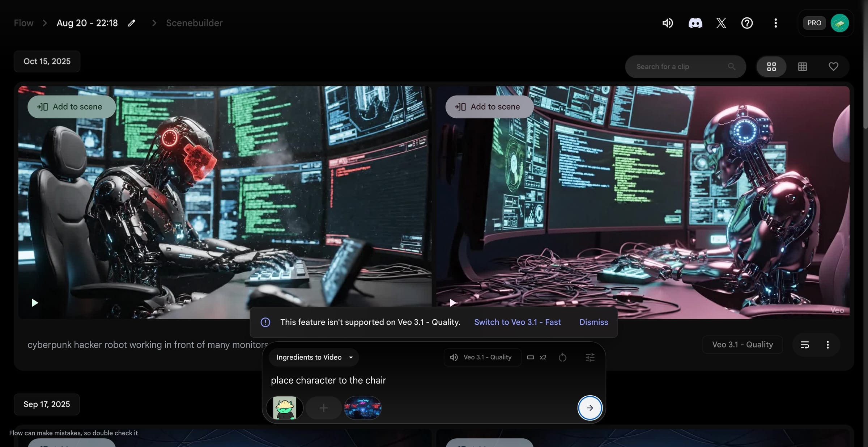Go to Flow in breadcrumb
The width and height of the screenshot is (868, 447).
click(x=24, y=23)
